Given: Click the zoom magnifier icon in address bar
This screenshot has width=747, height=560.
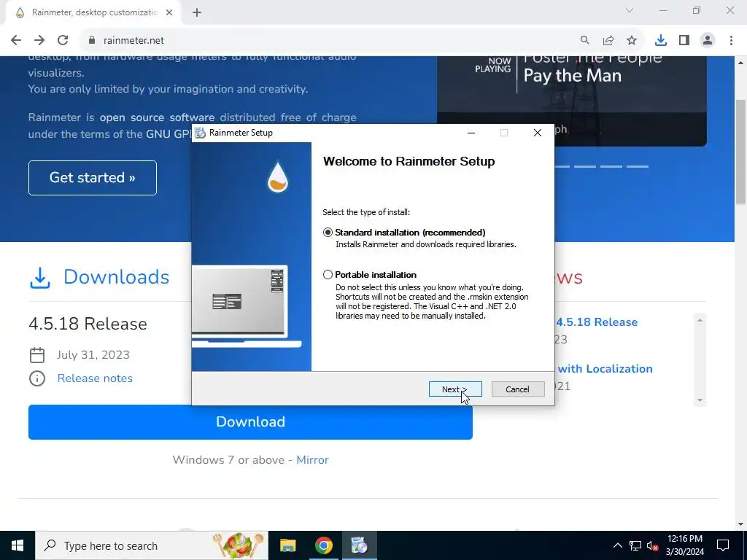Looking at the screenshot, I should 585,41.
